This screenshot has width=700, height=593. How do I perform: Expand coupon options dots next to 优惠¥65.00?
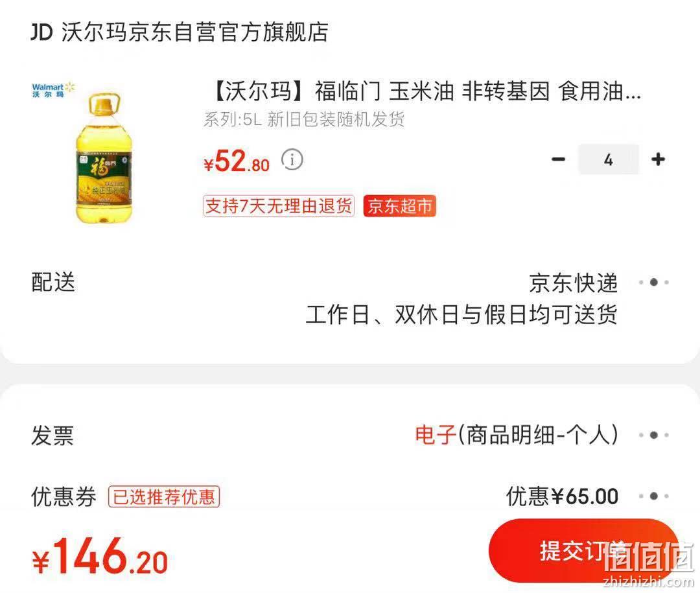[x=653, y=496]
